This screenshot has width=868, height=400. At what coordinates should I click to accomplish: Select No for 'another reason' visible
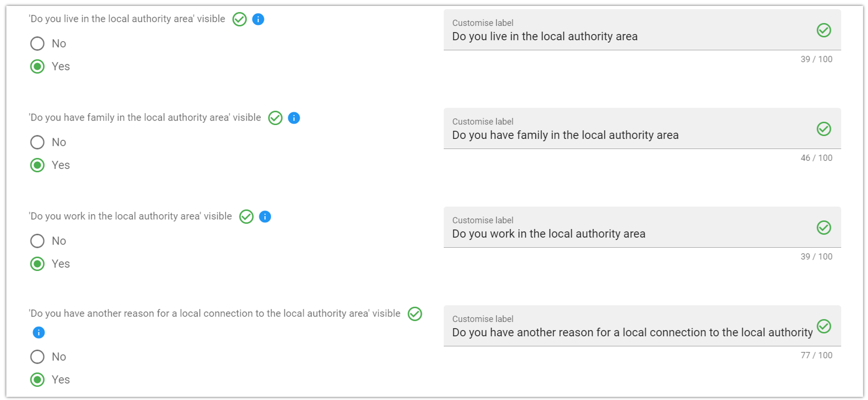point(37,357)
